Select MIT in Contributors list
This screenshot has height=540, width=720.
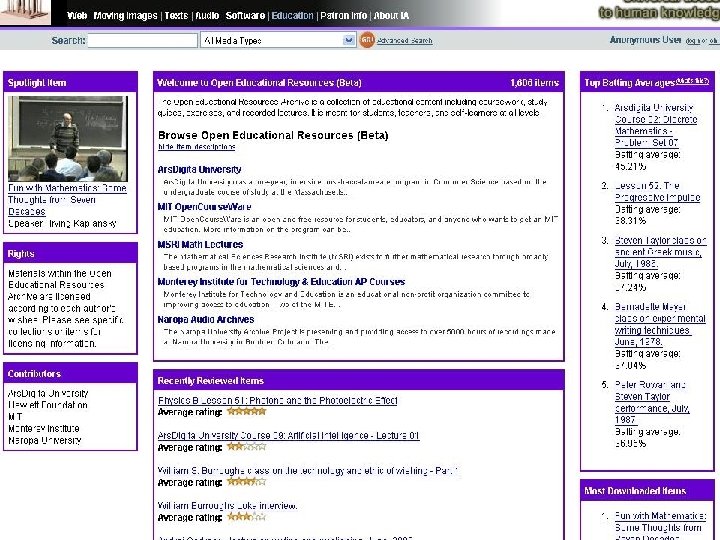point(15,417)
